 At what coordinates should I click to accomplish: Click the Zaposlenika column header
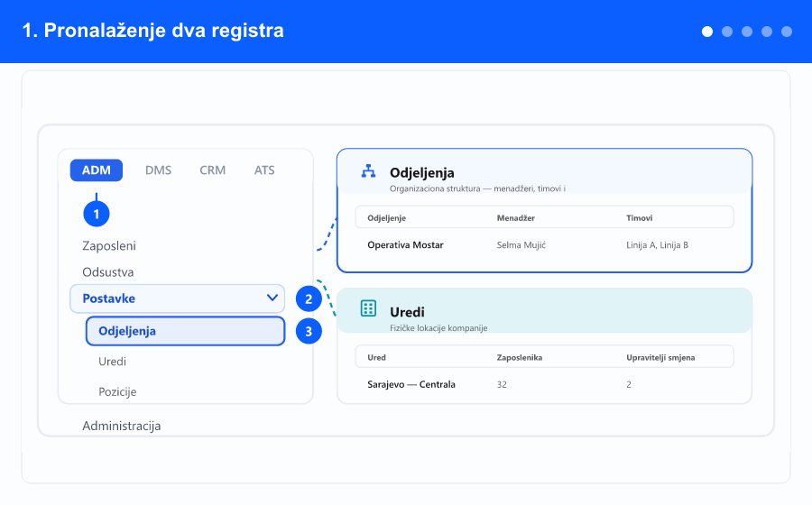point(520,357)
